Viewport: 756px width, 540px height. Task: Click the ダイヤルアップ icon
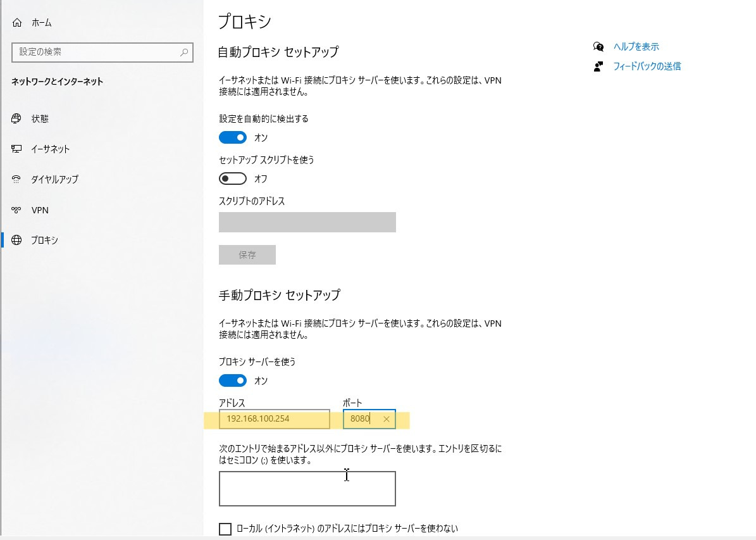16,180
